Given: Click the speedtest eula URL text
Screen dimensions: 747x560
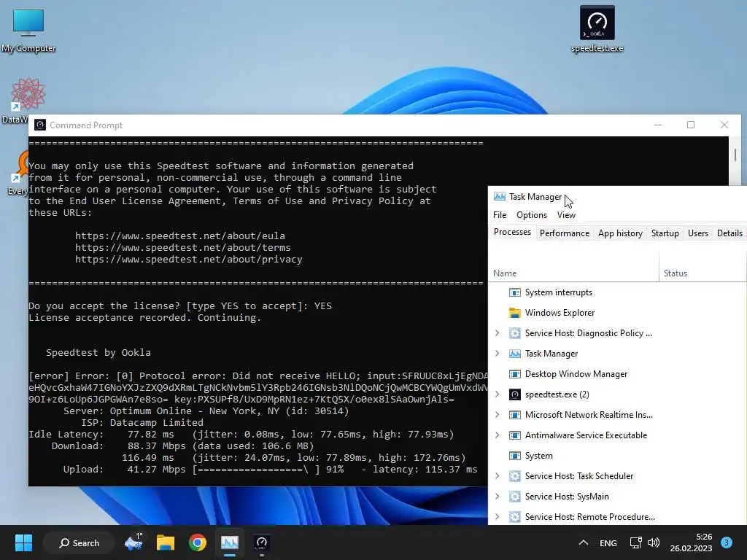Looking at the screenshot, I should (x=179, y=236).
